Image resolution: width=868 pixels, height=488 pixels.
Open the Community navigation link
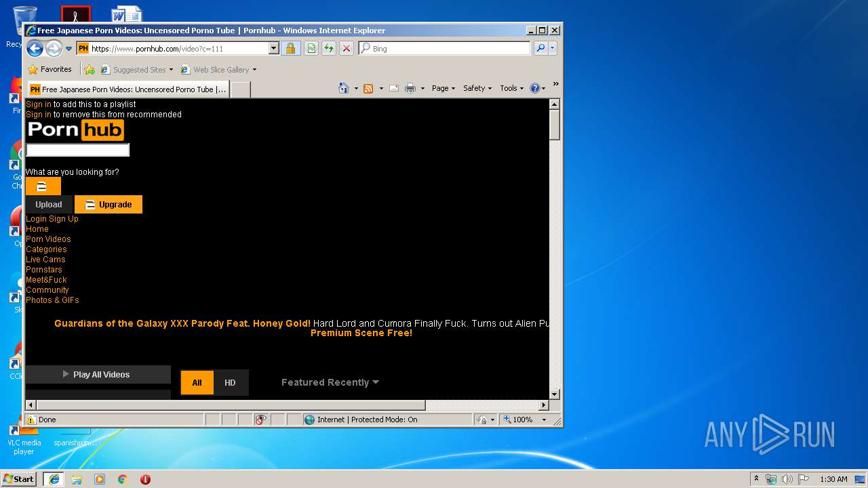47,290
